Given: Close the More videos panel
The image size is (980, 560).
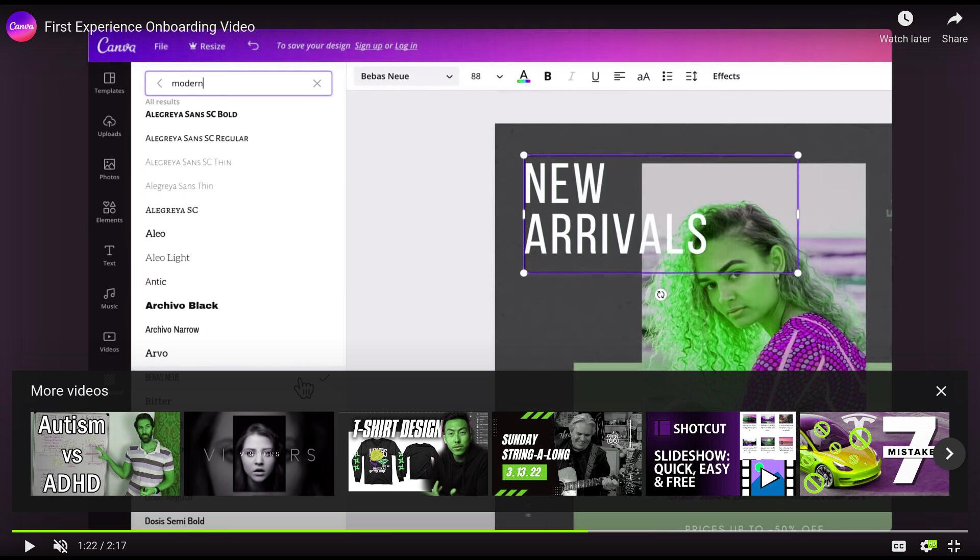Looking at the screenshot, I should click(x=941, y=391).
